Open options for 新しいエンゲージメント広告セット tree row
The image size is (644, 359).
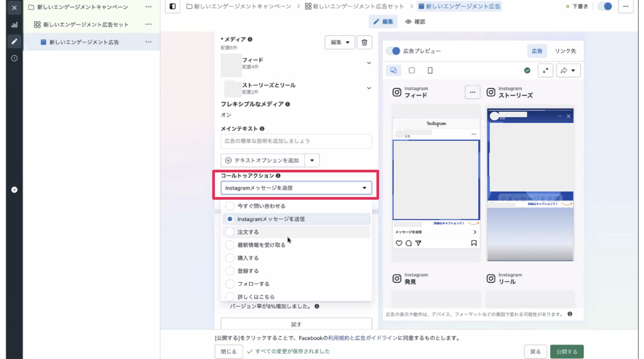point(149,24)
